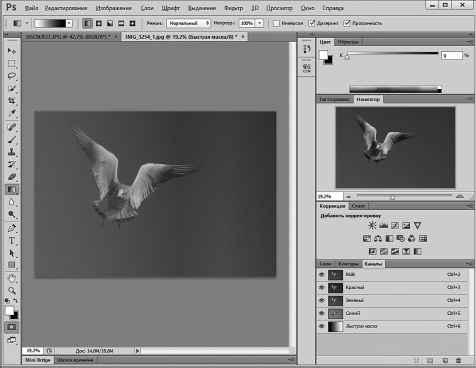476x368 pixels.
Task: Hide the Red channel visibility eye
Action: [x=322, y=287]
